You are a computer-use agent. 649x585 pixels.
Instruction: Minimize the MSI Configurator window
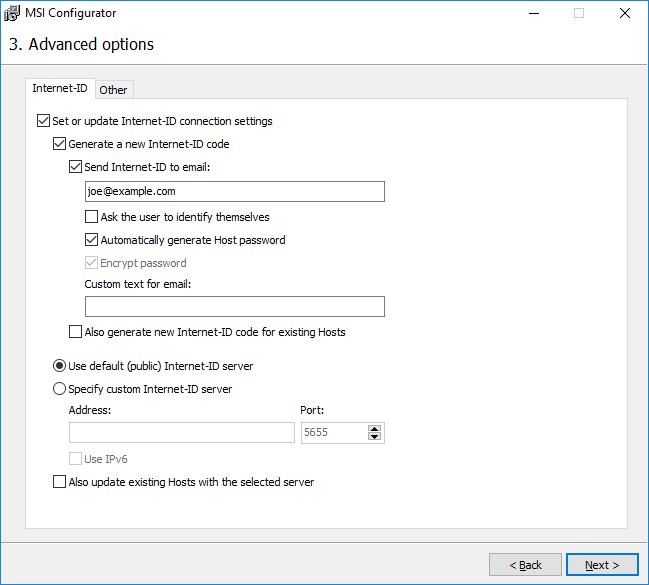click(532, 14)
